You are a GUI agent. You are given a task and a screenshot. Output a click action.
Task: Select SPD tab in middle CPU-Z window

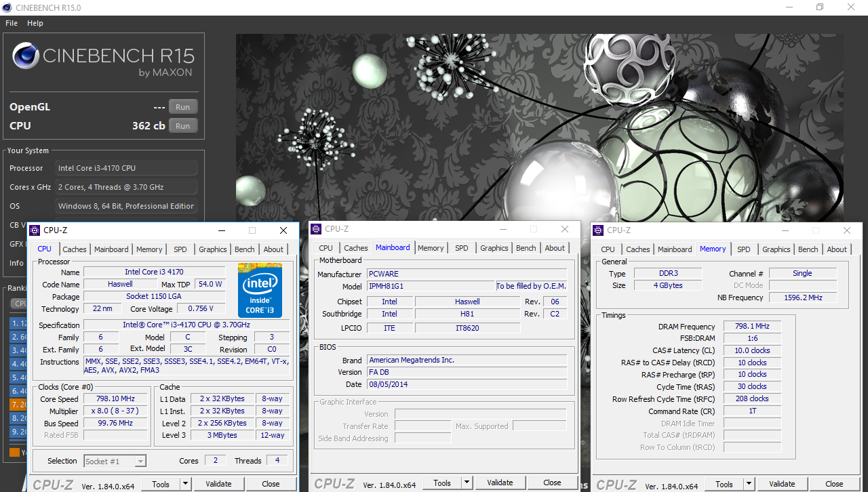[x=462, y=248]
